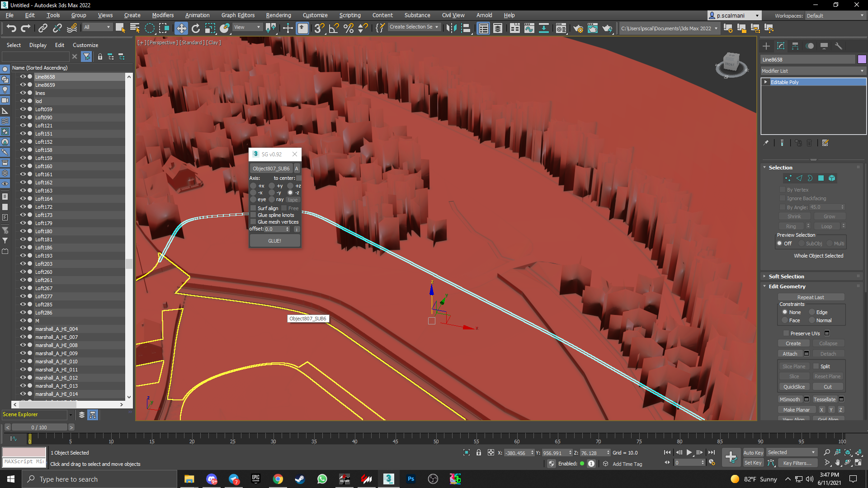Open the Graph Editors menu
The image size is (868, 488).
tap(238, 15)
